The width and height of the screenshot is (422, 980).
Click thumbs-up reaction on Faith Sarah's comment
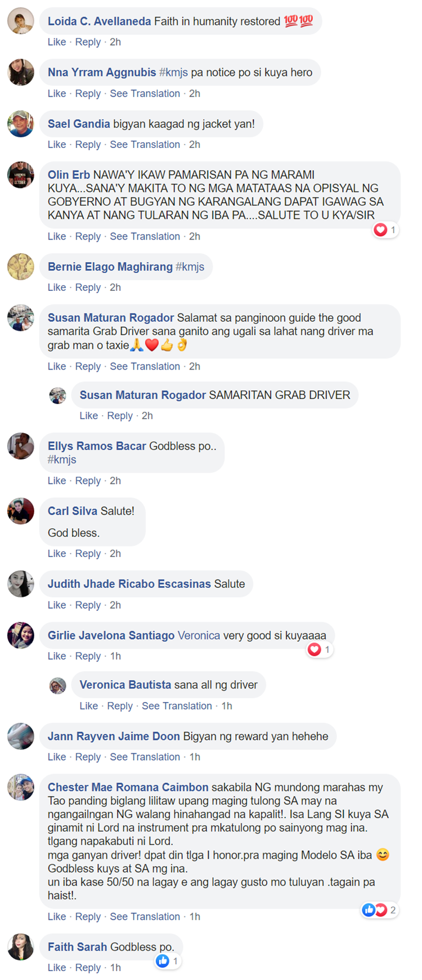click(x=163, y=961)
